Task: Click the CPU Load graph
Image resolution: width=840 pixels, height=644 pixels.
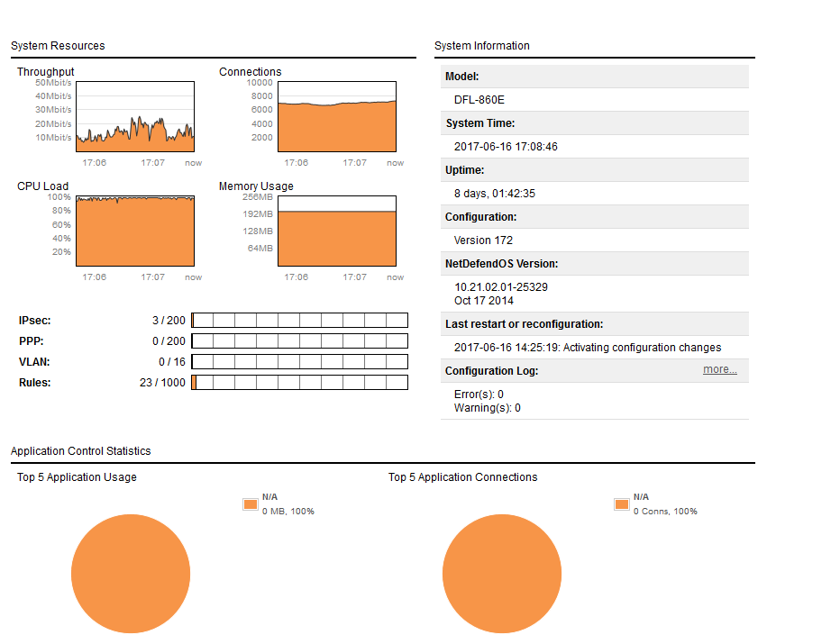Action: 135,231
